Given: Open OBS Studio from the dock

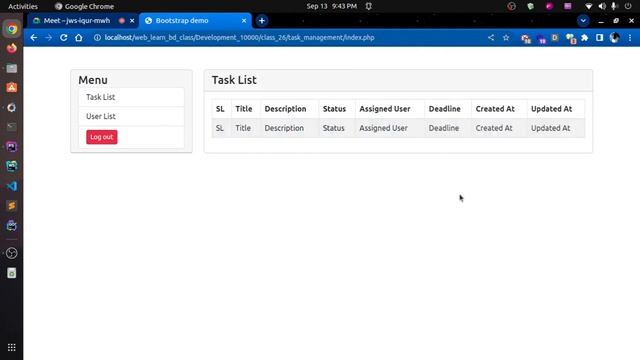Looking at the screenshot, I should (x=11, y=253).
